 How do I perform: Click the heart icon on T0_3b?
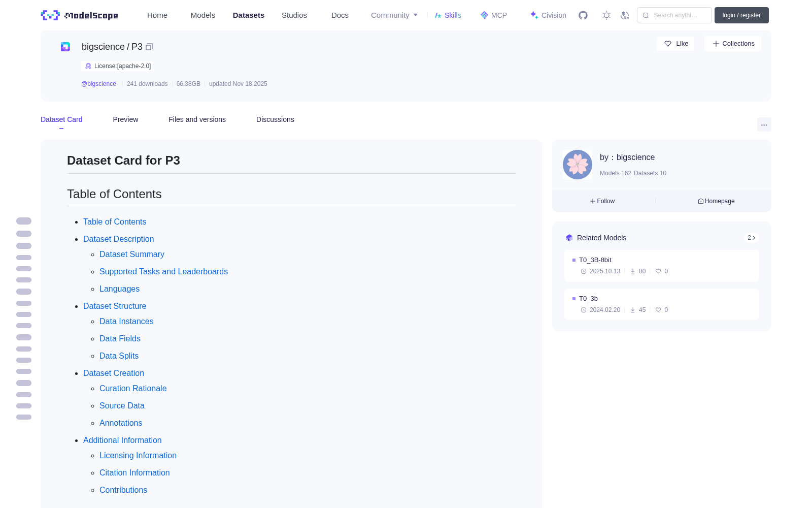coord(658,310)
